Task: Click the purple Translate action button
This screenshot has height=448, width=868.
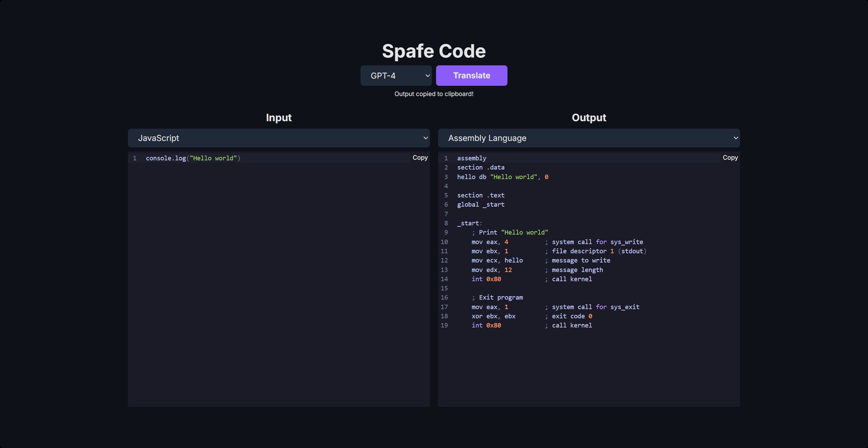Action: click(x=471, y=75)
